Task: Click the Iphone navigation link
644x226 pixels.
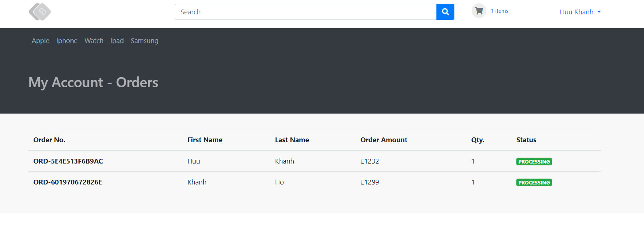Action: click(67, 40)
